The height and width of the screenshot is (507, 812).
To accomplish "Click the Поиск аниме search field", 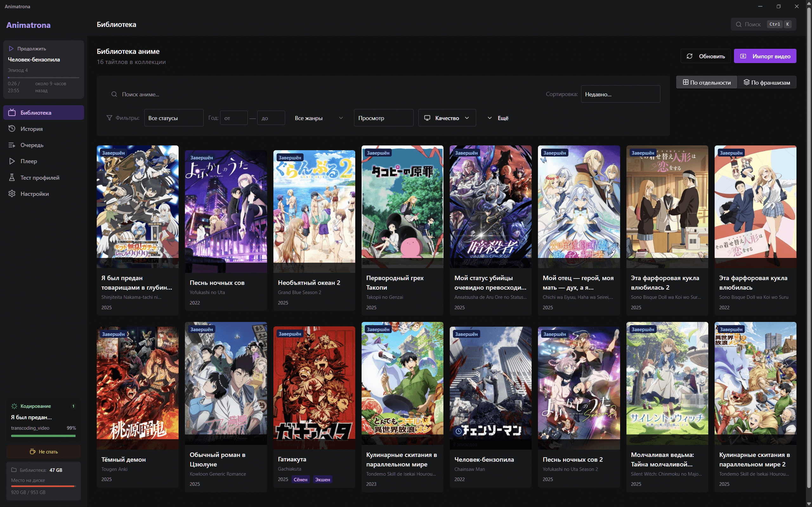I will click(235, 94).
